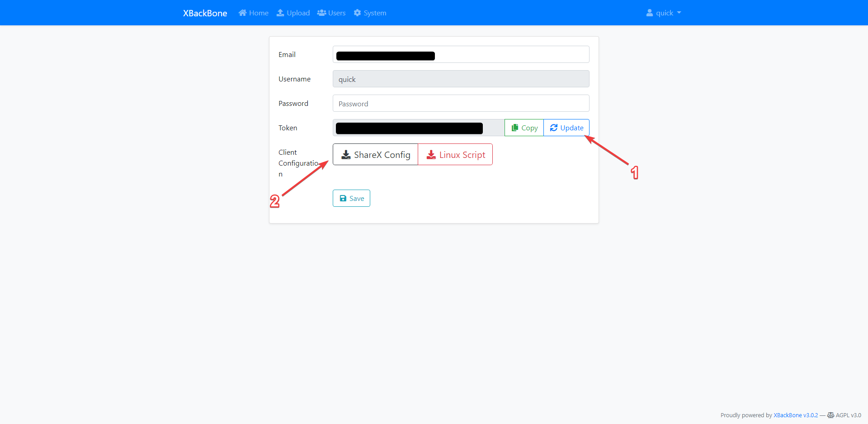Open the Users page
This screenshot has height=424, width=868.
(331, 13)
